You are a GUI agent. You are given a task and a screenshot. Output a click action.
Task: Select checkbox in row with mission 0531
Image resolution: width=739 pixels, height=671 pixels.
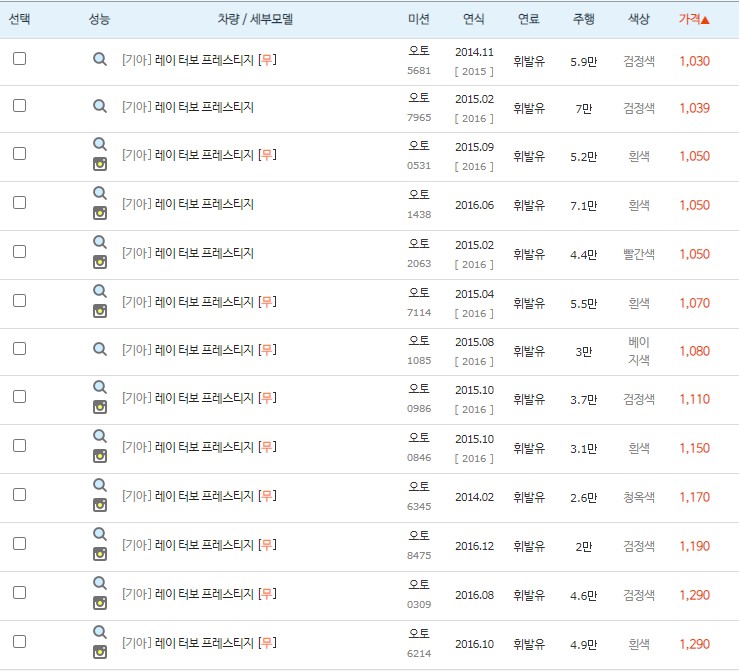(19, 154)
